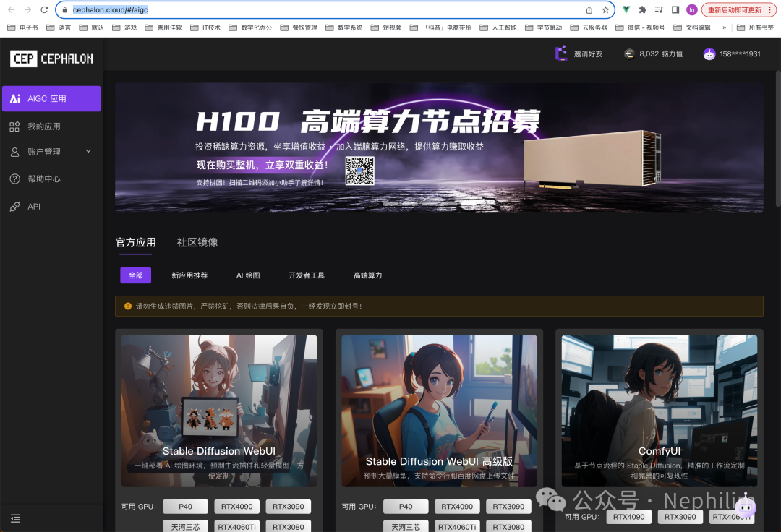Show more bookmarks with the » chevron
Screen dimensions: 781x532
[724, 28]
